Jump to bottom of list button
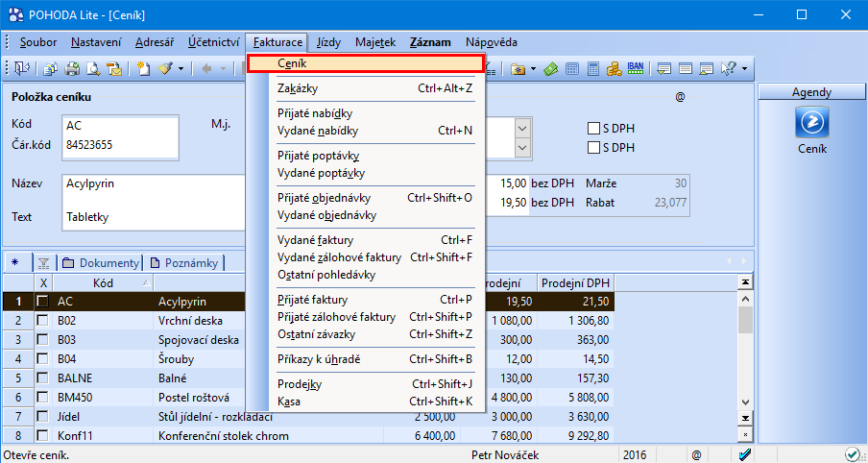The height and width of the screenshot is (463, 868). coord(746,418)
